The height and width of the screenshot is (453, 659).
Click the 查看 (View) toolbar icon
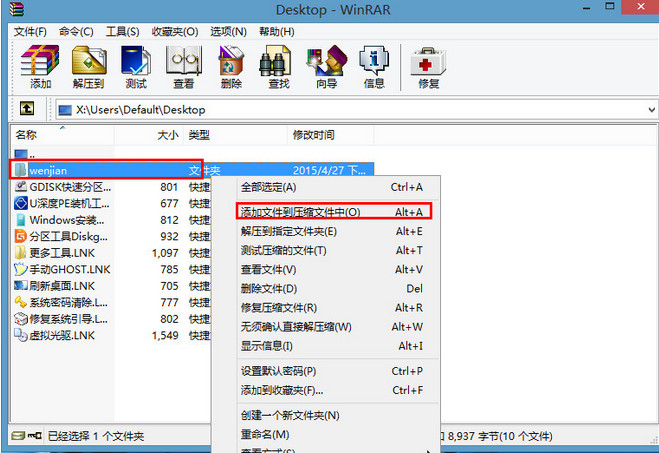point(184,67)
